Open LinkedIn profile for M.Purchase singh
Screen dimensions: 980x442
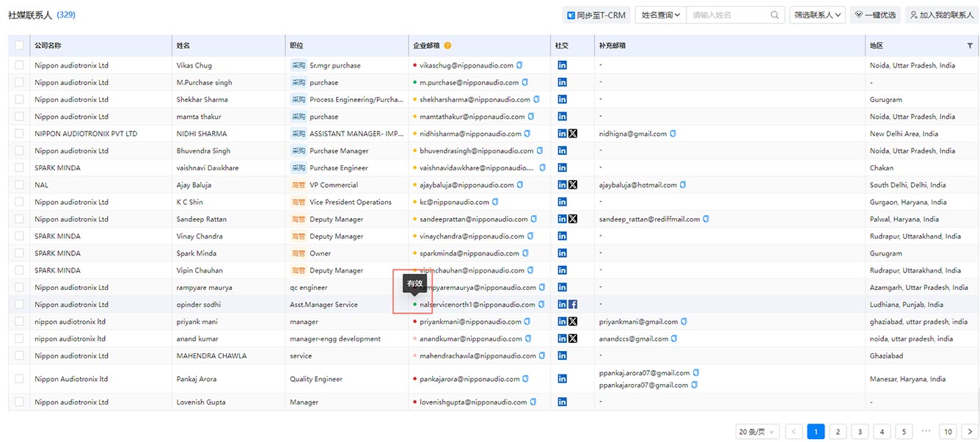tap(562, 82)
